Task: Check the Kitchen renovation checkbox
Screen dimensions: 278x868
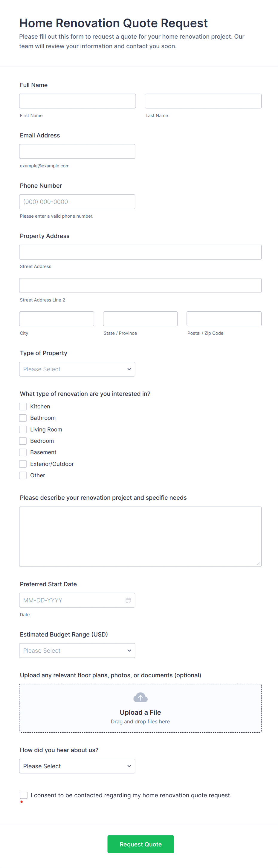Action: tap(23, 406)
